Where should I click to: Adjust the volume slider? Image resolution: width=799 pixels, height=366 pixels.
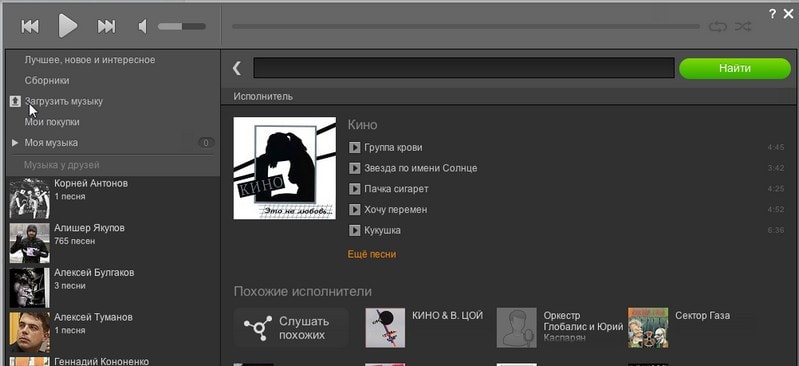click(182, 27)
